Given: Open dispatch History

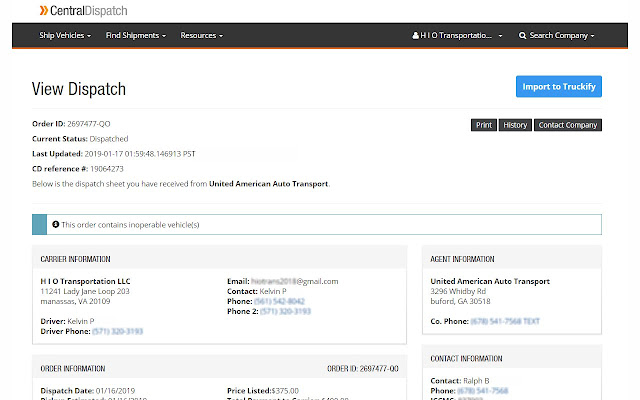Looking at the screenshot, I should pyautogui.click(x=515, y=125).
